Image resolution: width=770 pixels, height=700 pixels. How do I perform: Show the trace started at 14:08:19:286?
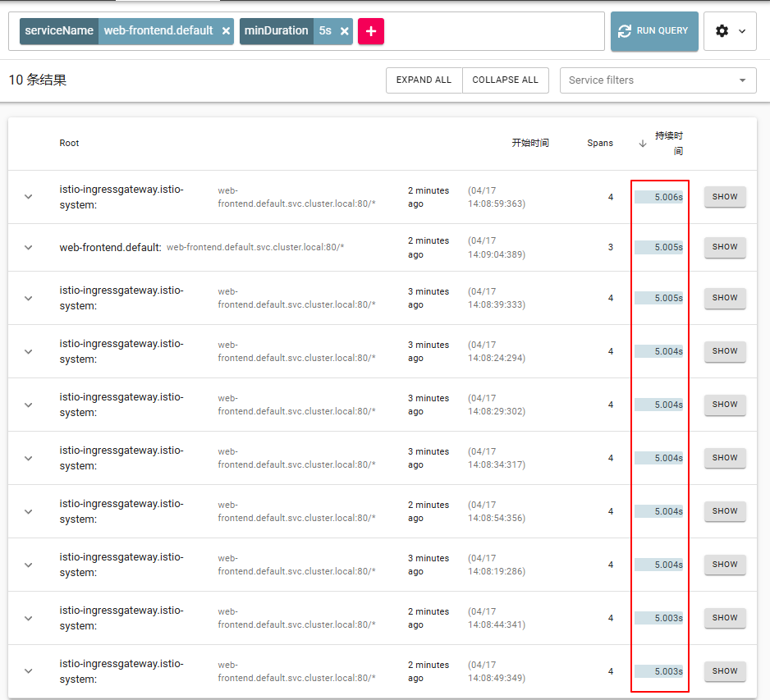tap(725, 565)
